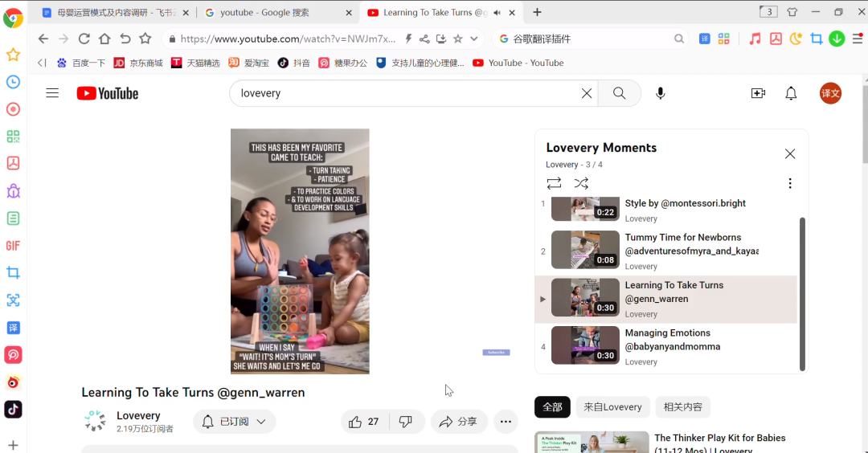Add sidebar item with plus icon
Image resolution: width=868 pixels, height=453 pixels.
point(14,445)
